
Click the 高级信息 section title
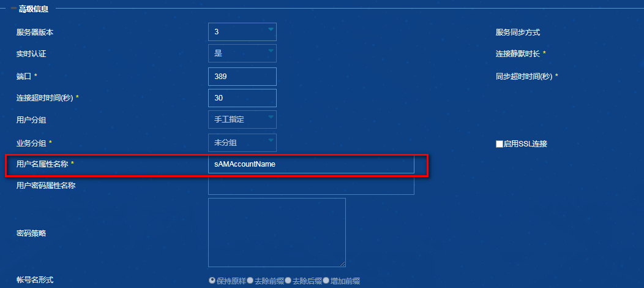tap(34, 9)
